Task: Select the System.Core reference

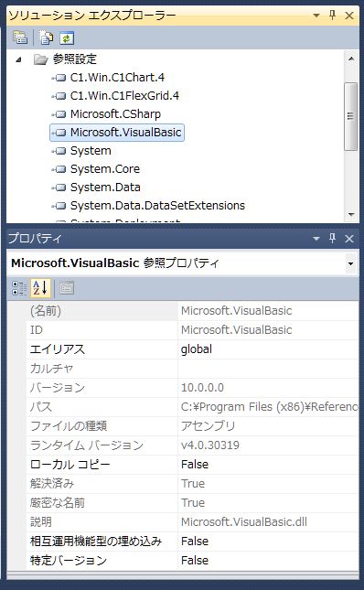Action: click(x=105, y=169)
